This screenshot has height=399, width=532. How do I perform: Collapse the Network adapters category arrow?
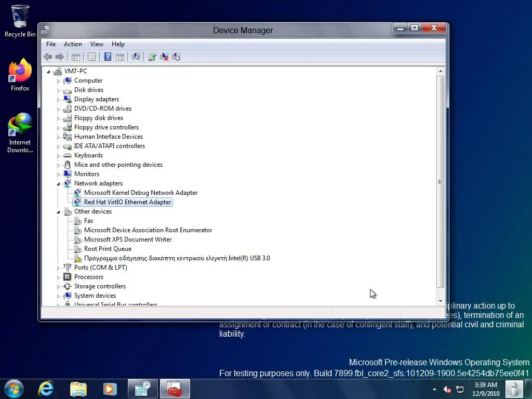coord(58,184)
